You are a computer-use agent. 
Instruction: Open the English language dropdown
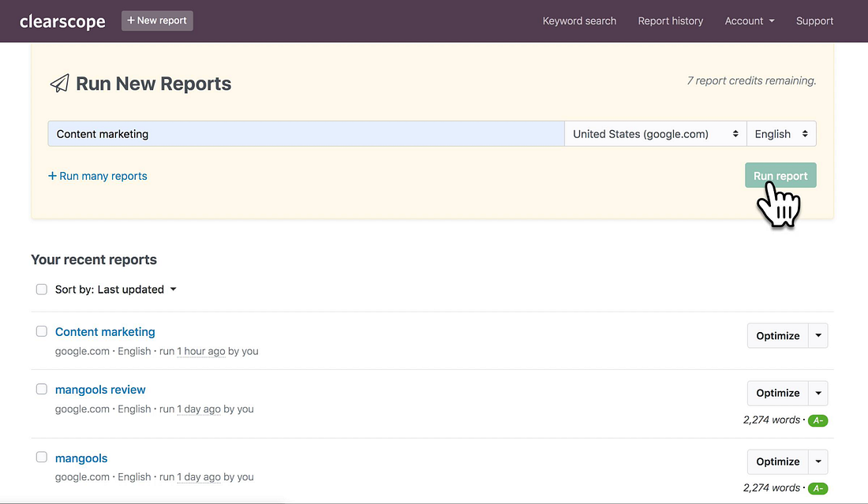(x=781, y=134)
